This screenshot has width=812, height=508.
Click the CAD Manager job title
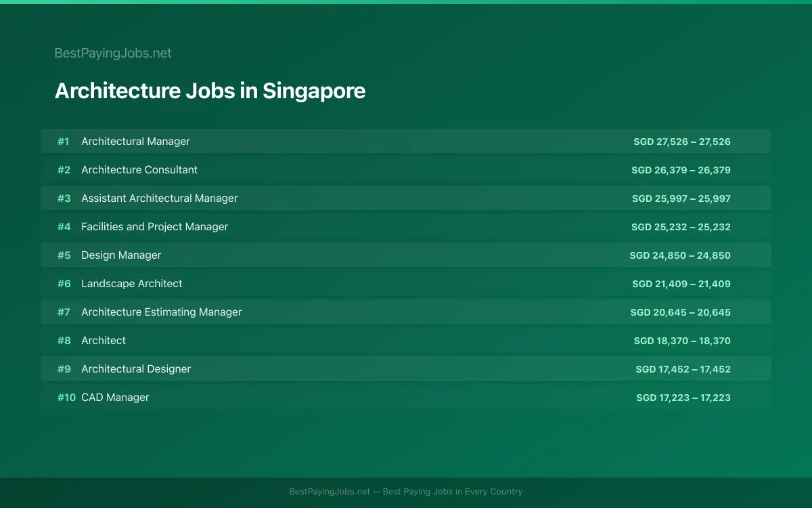click(x=115, y=397)
